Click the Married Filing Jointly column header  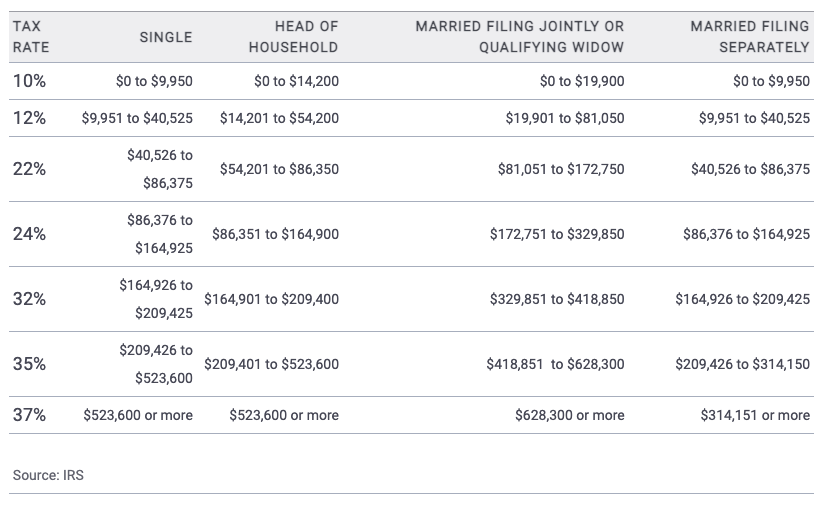click(519, 36)
